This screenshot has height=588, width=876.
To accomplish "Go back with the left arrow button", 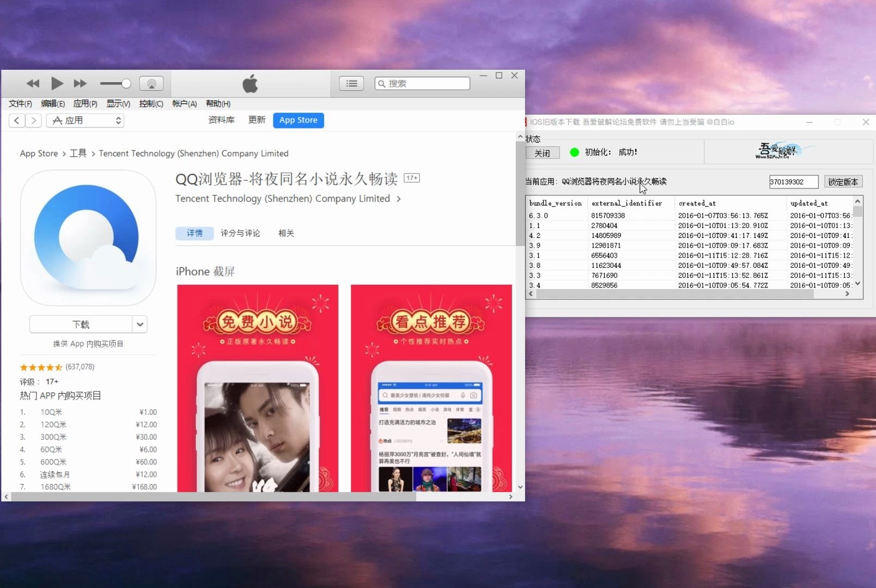I will point(17,120).
